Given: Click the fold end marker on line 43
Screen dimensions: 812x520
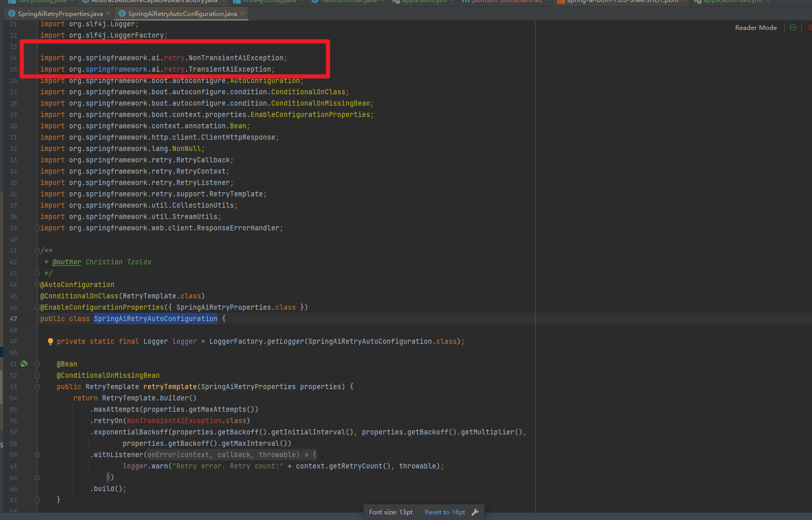Looking at the screenshot, I should coord(37,273).
